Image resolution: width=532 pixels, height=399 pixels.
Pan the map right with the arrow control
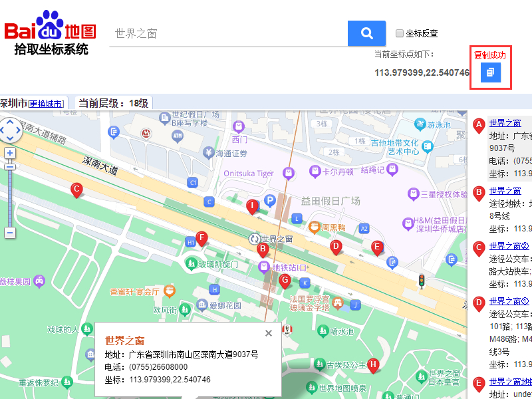pyautogui.click(x=19, y=130)
